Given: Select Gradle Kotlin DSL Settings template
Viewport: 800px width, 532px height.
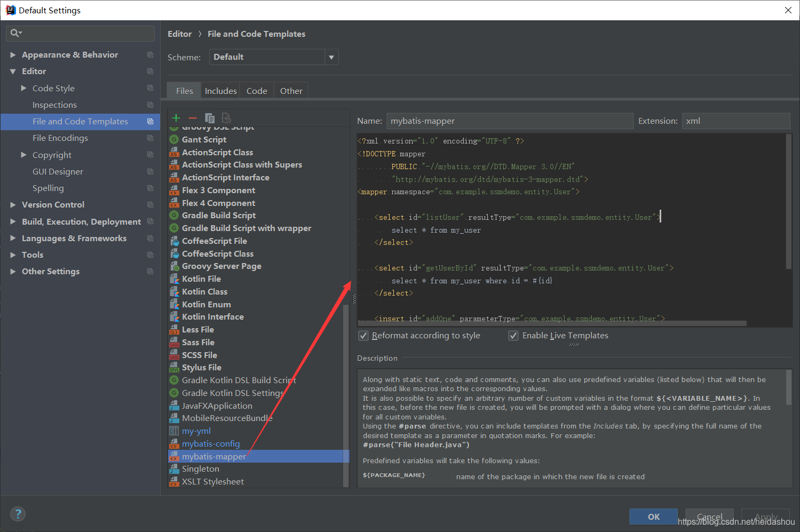Looking at the screenshot, I should [x=233, y=393].
